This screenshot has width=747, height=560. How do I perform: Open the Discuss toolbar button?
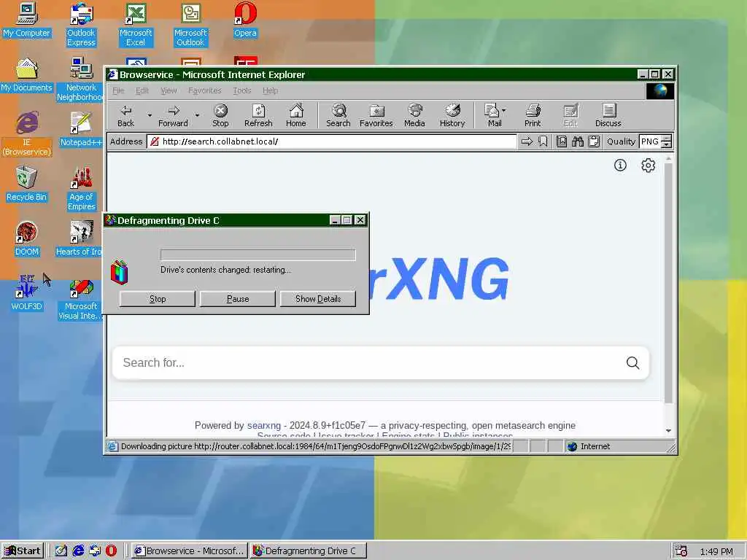[608, 116]
